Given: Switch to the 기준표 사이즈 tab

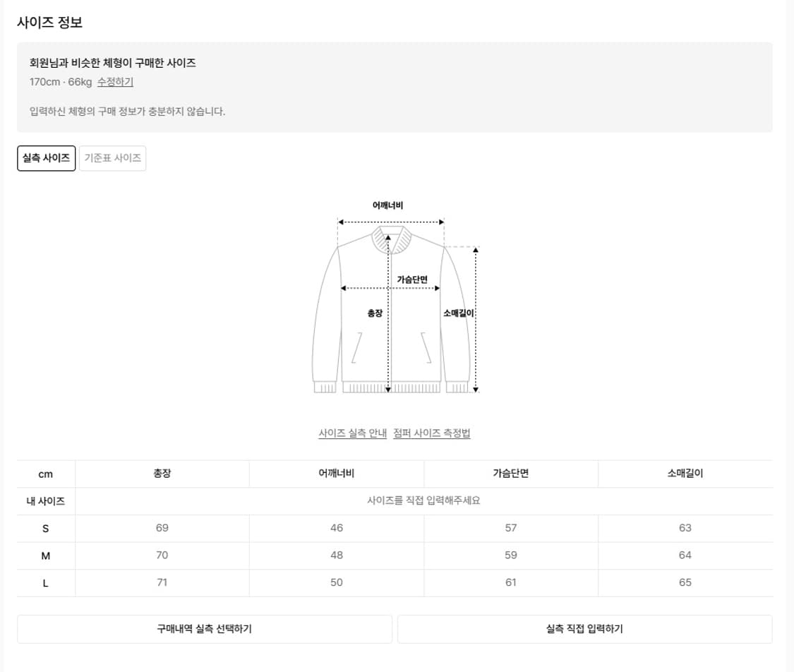Looking at the screenshot, I should click(x=113, y=157).
